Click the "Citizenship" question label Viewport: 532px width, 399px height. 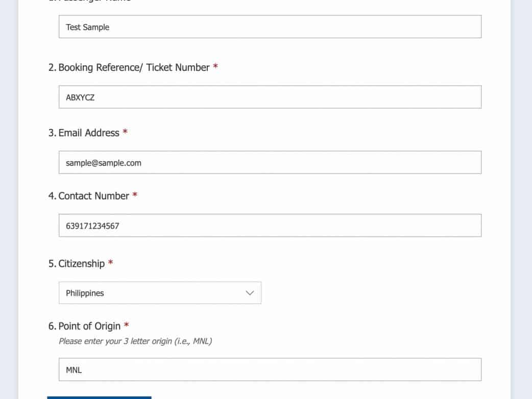[81, 264]
